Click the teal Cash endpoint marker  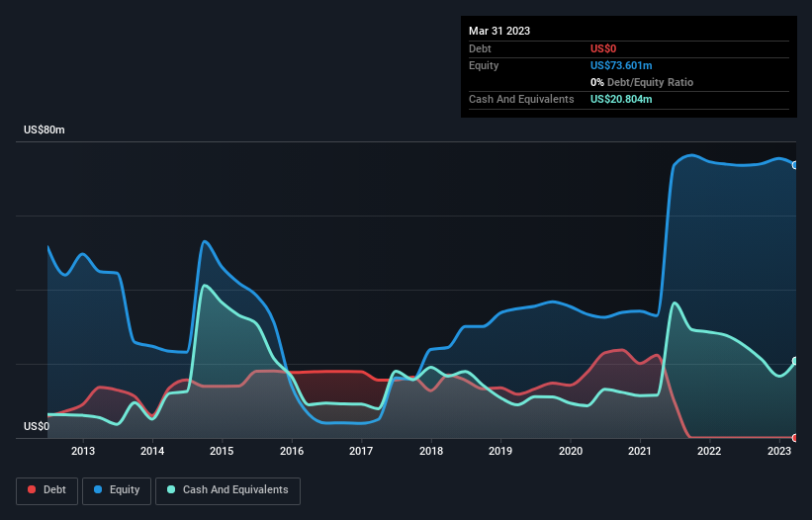[x=795, y=361]
